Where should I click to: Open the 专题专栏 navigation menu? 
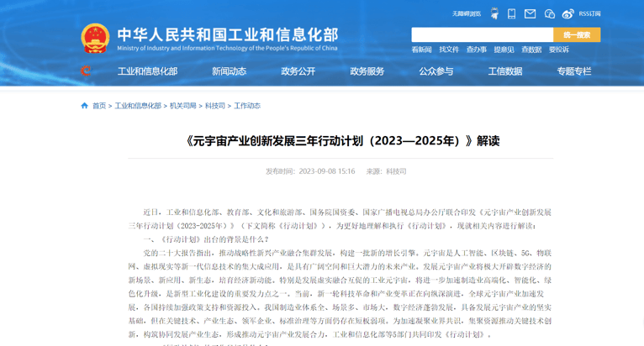tap(574, 71)
